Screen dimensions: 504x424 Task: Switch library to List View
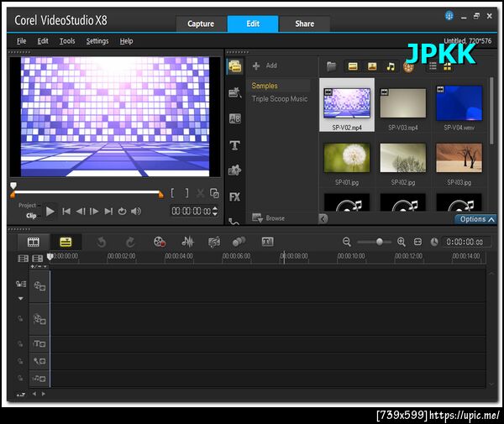click(433, 66)
